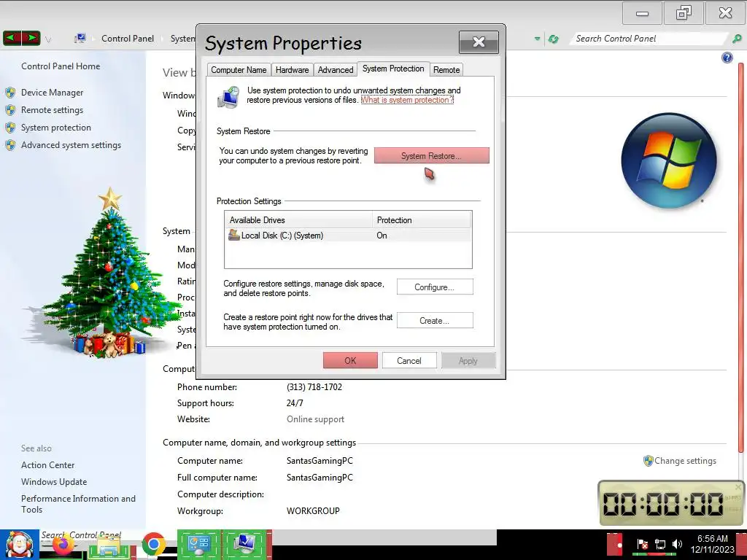Click the clock showing 6:56 AM
This screenshot has height=560, width=747.
click(x=712, y=544)
